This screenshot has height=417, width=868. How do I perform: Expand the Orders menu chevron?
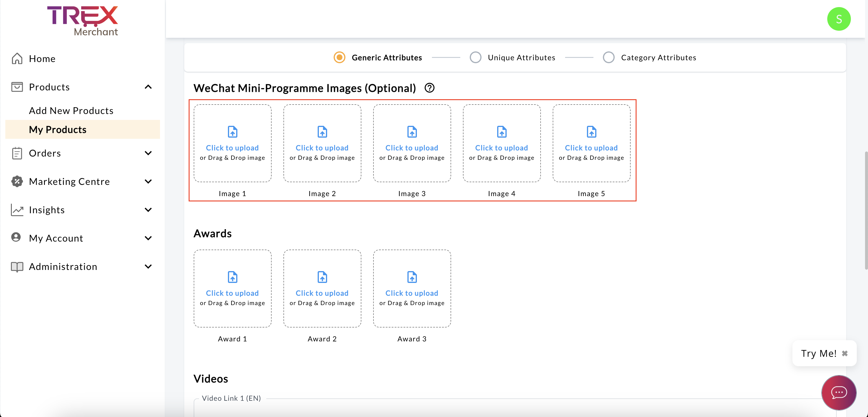pos(148,153)
